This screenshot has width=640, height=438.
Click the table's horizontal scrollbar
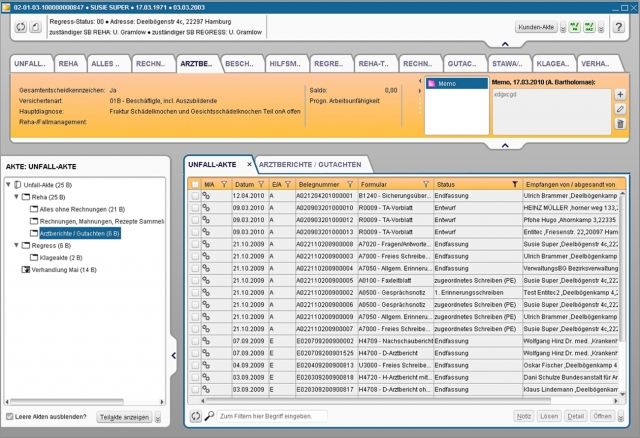(378, 401)
